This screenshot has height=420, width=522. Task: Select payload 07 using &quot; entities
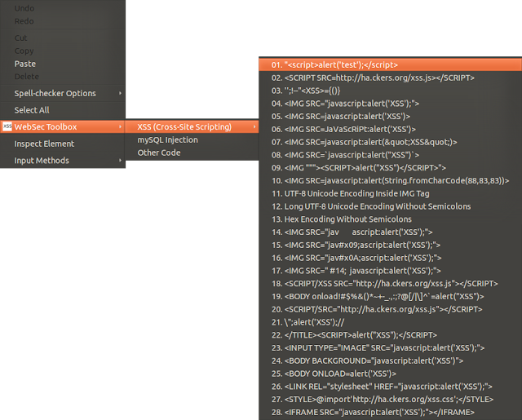390,142
